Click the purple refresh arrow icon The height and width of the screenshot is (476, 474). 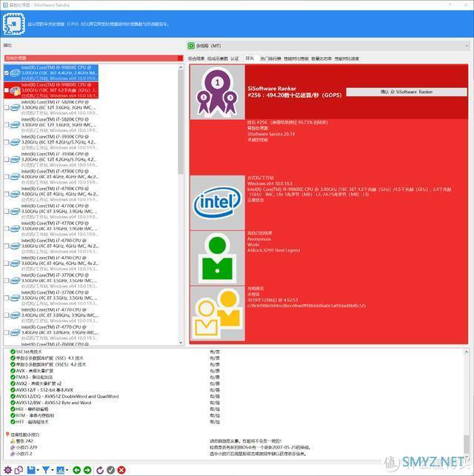(100, 470)
